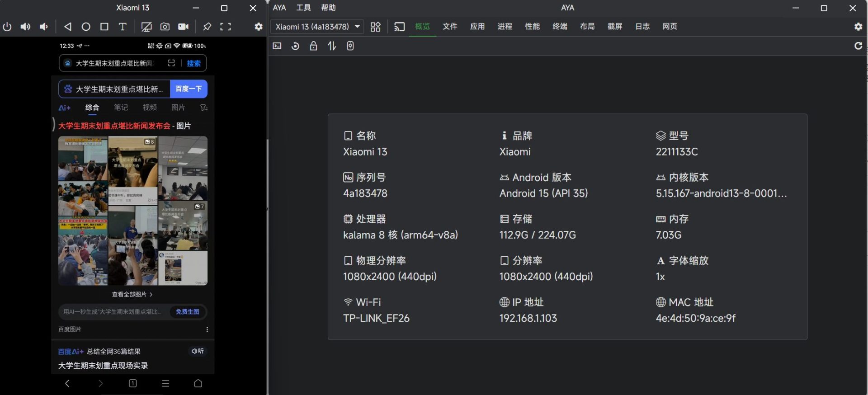The width and height of the screenshot is (868, 395).
Task: Open settings gear in Xiaomi 13 window
Action: point(259,27)
